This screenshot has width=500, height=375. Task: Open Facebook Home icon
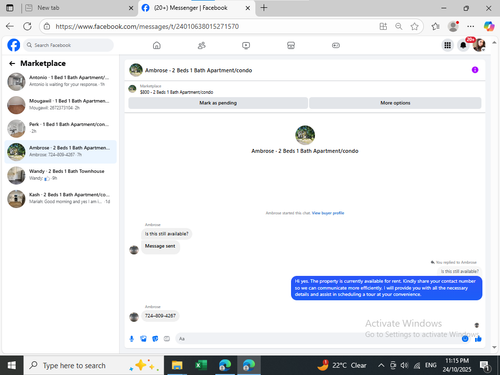[157, 45]
